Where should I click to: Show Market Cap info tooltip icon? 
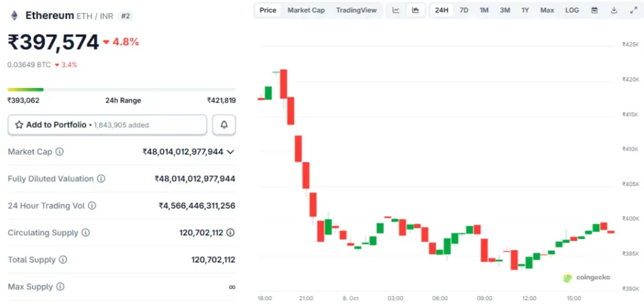pos(60,152)
